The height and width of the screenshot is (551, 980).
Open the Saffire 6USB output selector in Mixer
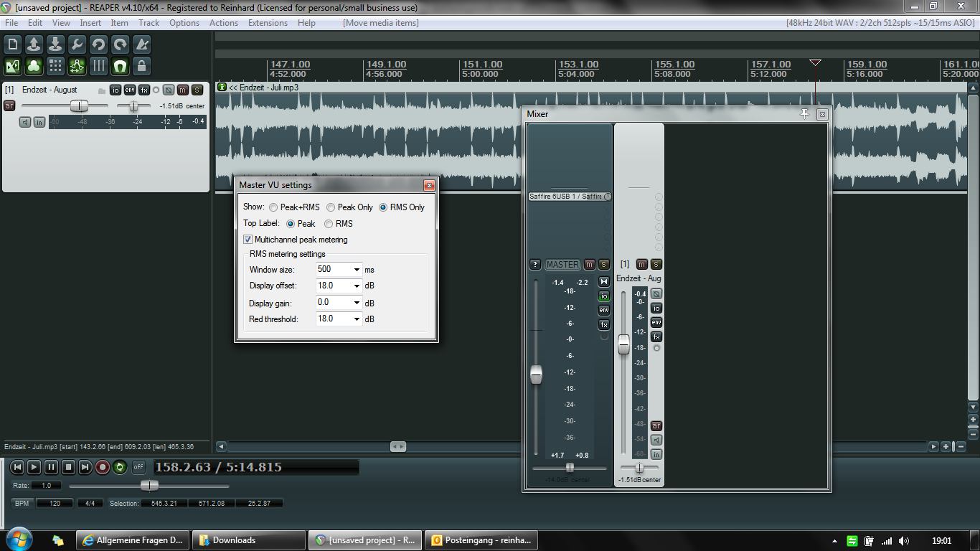570,197
